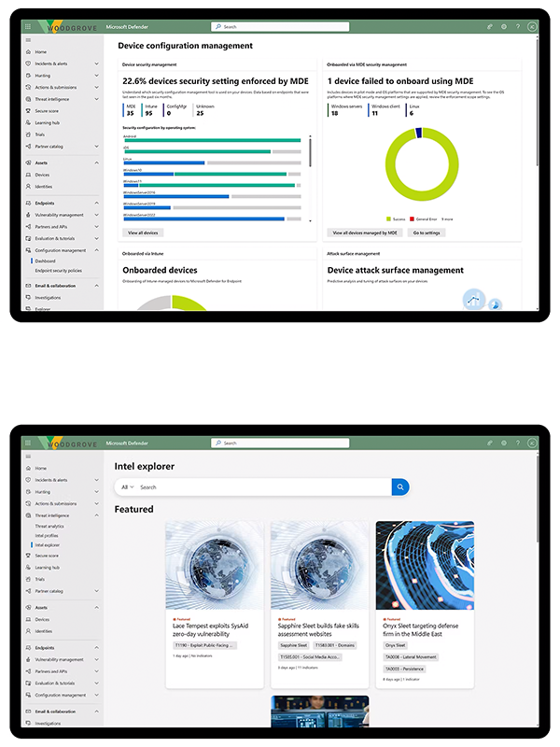This screenshot has width=560, height=747.
Task: Click the Onyx Sleet card blue map thumbnail
Action: point(425,566)
